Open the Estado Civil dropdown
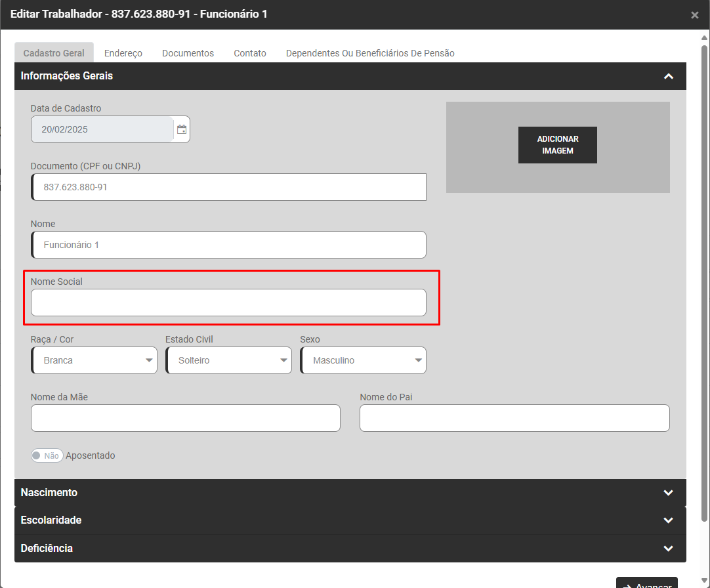The width and height of the screenshot is (710, 588). point(229,360)
